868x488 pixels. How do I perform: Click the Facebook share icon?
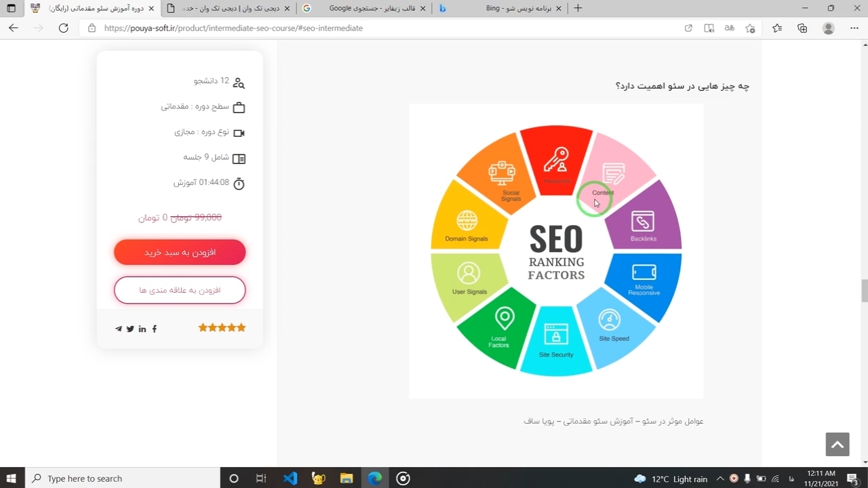coord(155,329)
